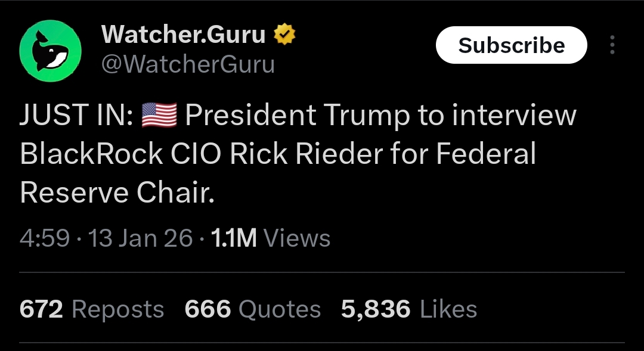Click the 13 Jan 26 post date
The image size is (644, 351).
pyautogui.click(x=141, y=238)
